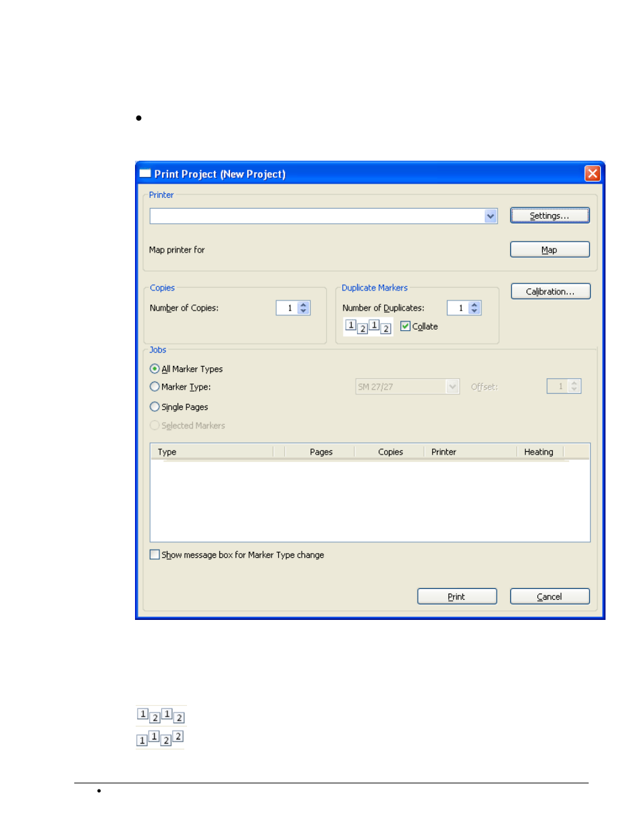The image size is (644, 834).
Task: Decrease the Number of Copies value
Action: click(304, 311)
